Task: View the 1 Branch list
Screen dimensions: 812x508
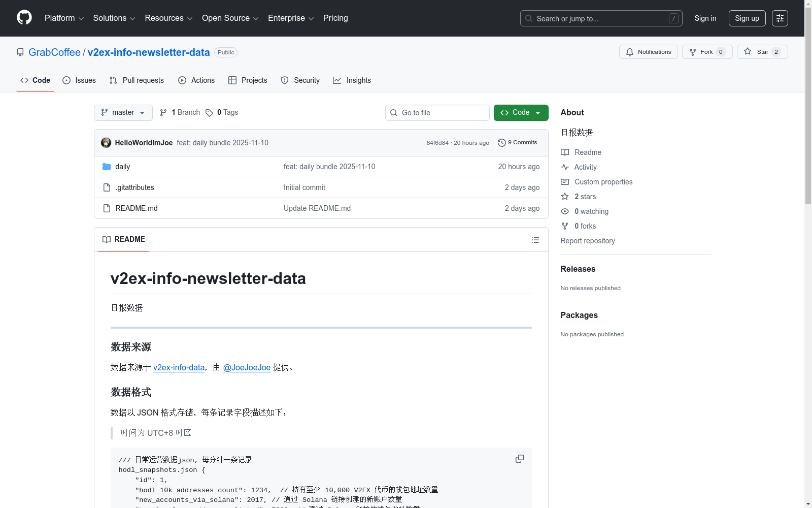Action: pos(180,113)
